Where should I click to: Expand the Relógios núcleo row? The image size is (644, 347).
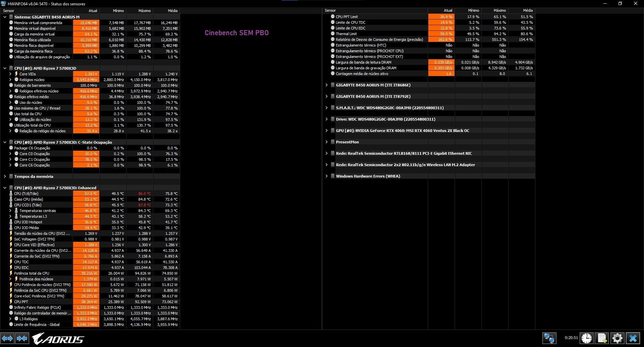click(10, 80)
